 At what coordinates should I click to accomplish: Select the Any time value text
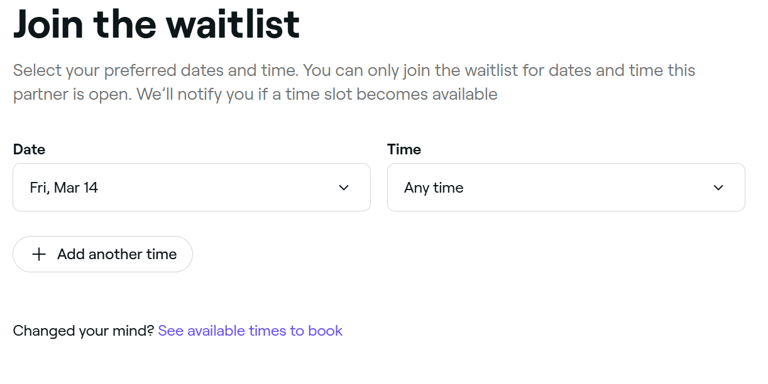[x=433, y=188]
